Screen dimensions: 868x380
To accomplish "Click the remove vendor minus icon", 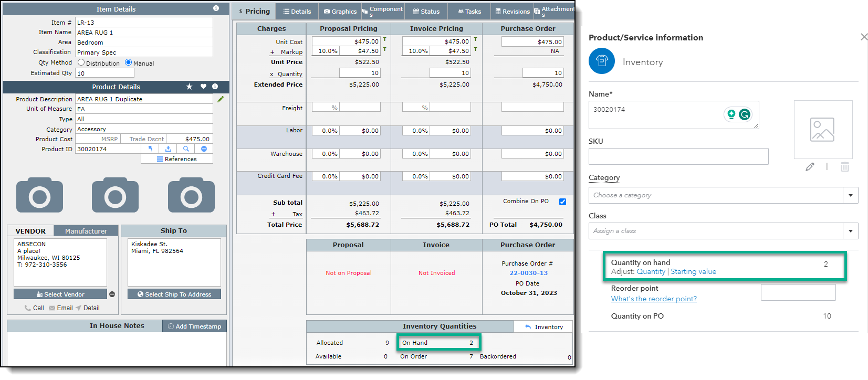I will tap(112, 294).
